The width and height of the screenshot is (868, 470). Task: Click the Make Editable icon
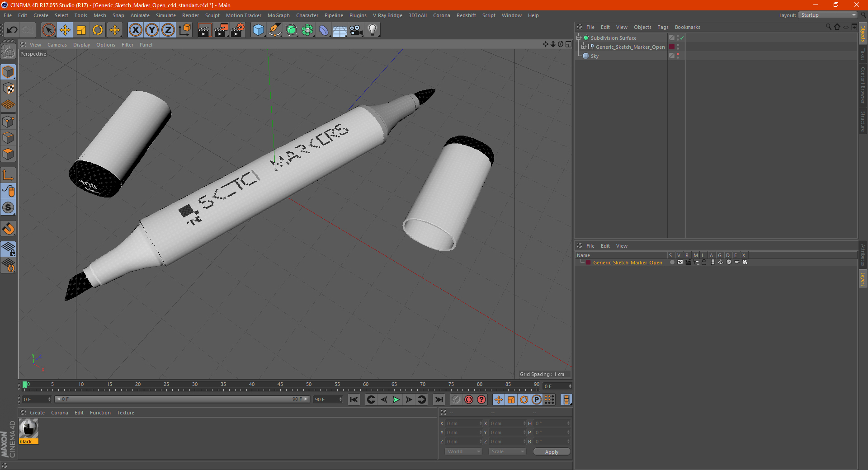coord(8,52)
